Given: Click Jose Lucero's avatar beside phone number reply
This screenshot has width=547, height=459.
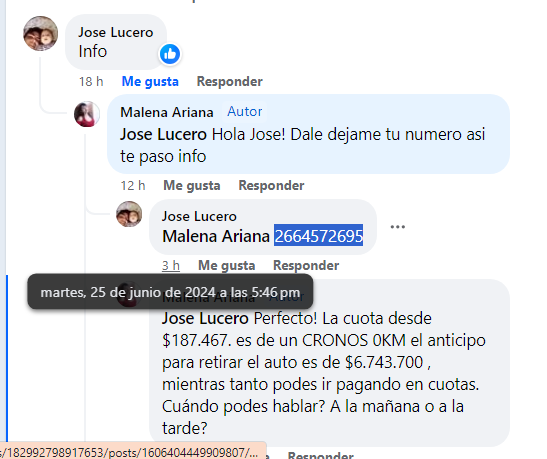Looking at the screenshot, I should pos(129,214).
